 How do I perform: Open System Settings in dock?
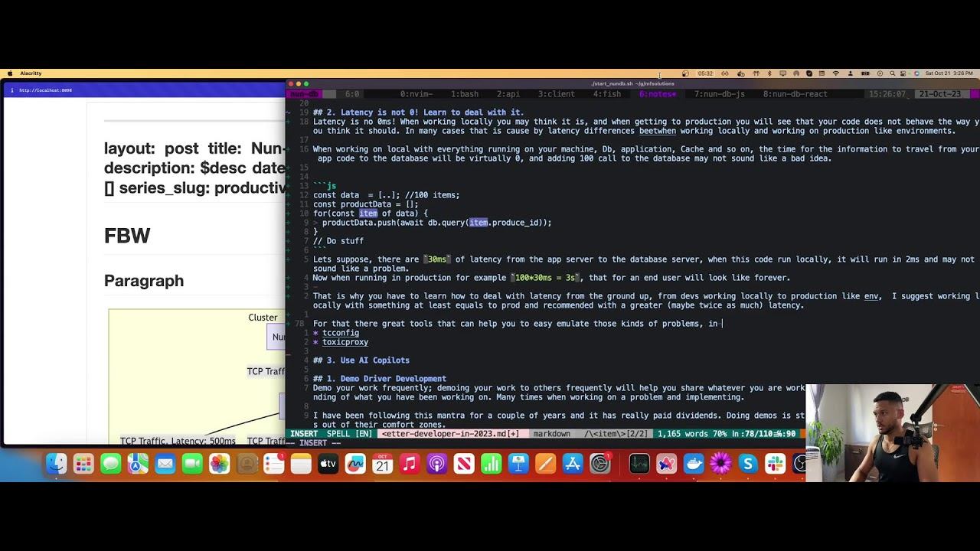tap(600, 464)
